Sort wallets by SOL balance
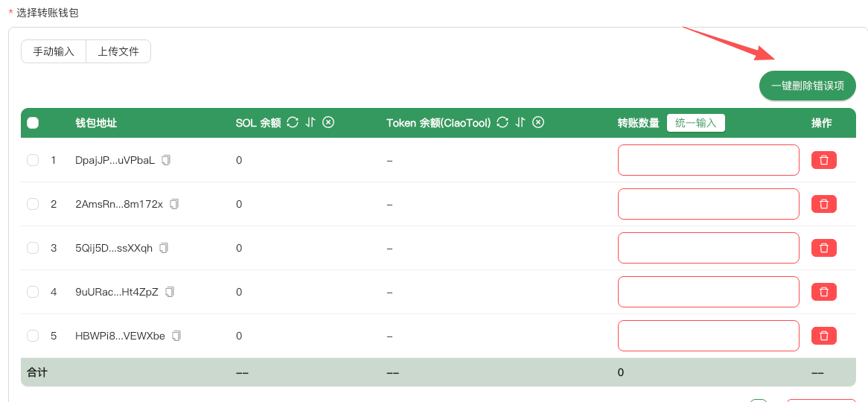Screen dimensions: 868x402 pos(310,123)
